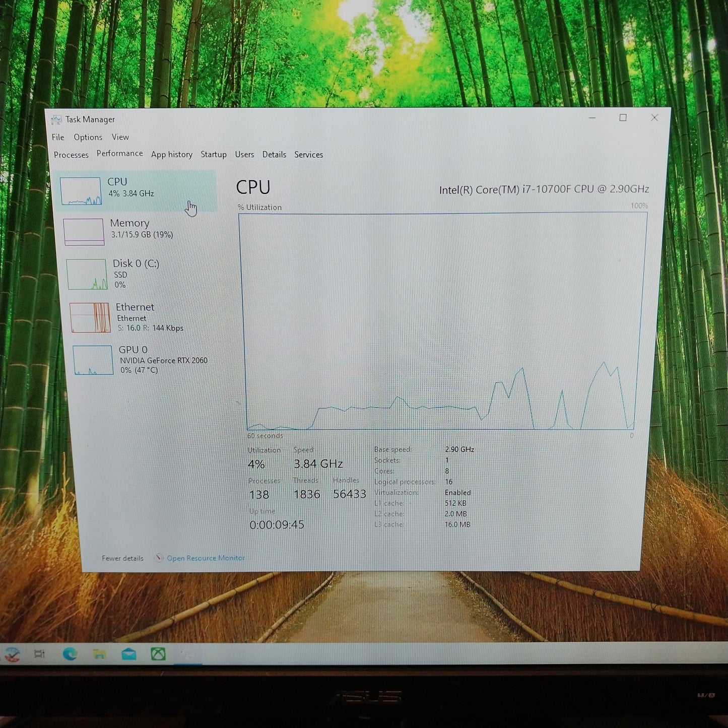Open the Xbox app from the taskbar
Screen dimensions: 728x728
158,654
